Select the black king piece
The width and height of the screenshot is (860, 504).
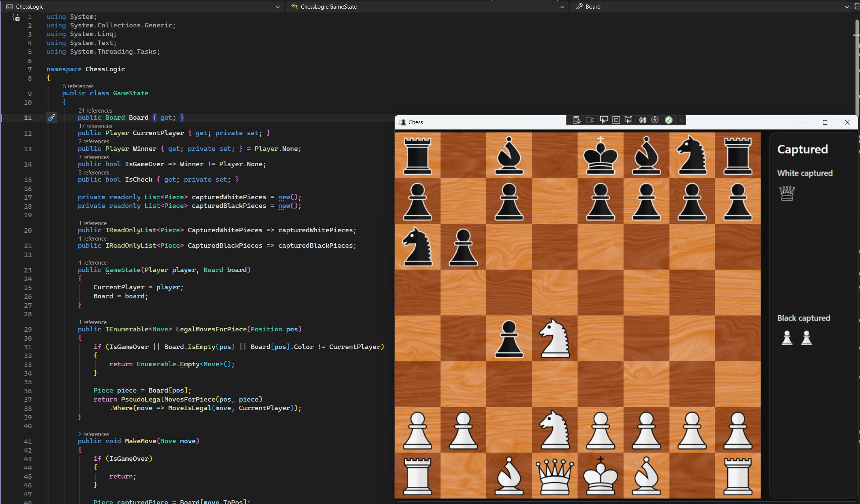pyautogui.click(x=600, y=155)
